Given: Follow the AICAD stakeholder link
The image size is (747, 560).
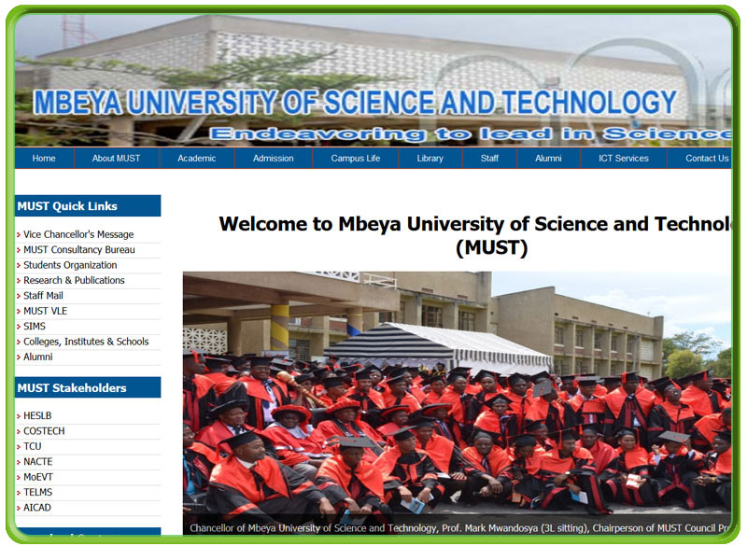Looking at the screenshot, I should tap(37, 508).
